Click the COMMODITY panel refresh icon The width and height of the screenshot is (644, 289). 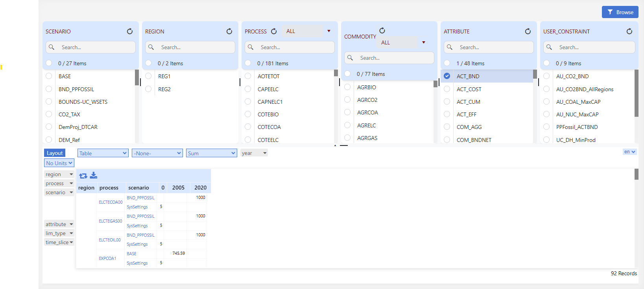382,31
